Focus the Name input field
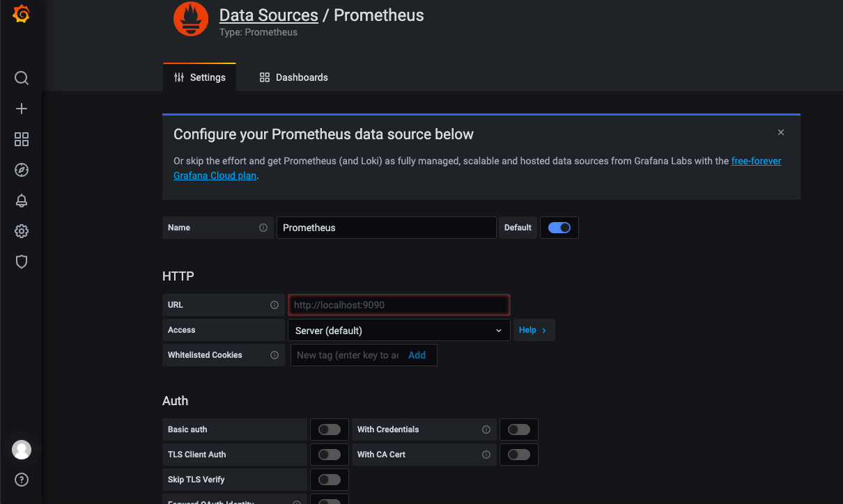Image resolution: width=843 pixels, height=504 pixels. (x=387, y=228)
